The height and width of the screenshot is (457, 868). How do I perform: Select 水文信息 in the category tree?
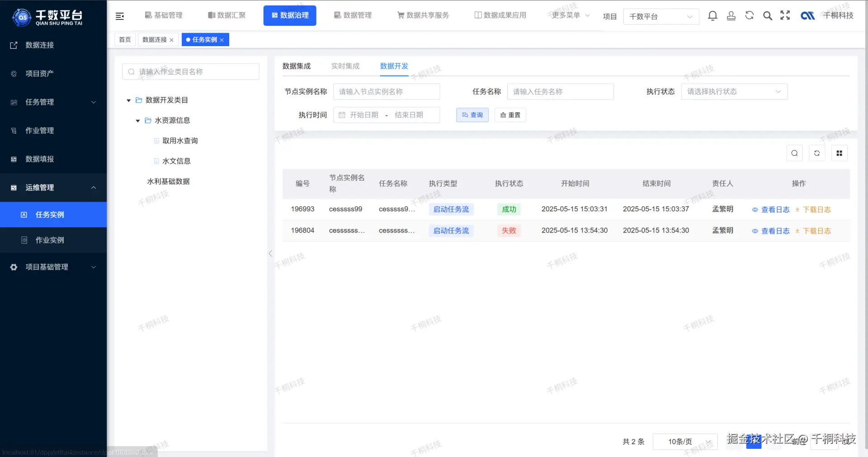click(176, 161)
